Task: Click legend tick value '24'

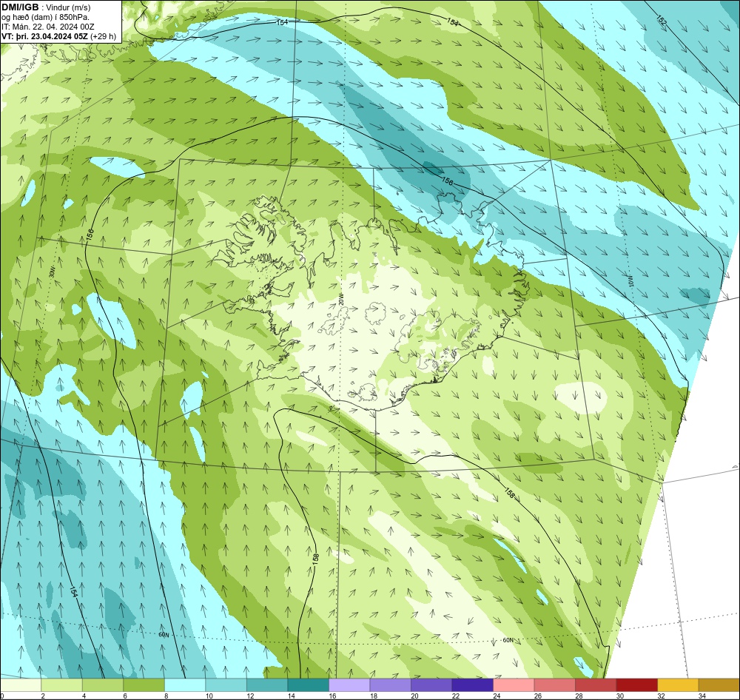Action: (x=497, y=696)
